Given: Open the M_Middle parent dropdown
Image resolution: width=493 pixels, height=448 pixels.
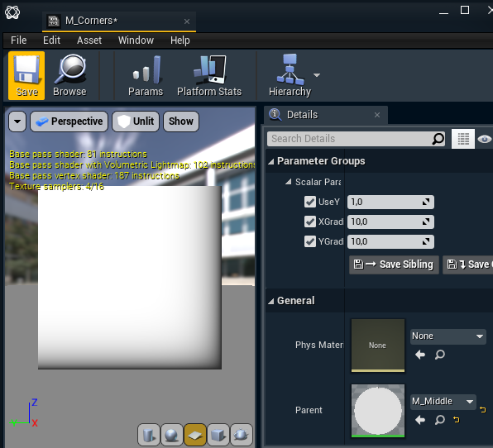Looking at the screenshot, I should 443,402.
